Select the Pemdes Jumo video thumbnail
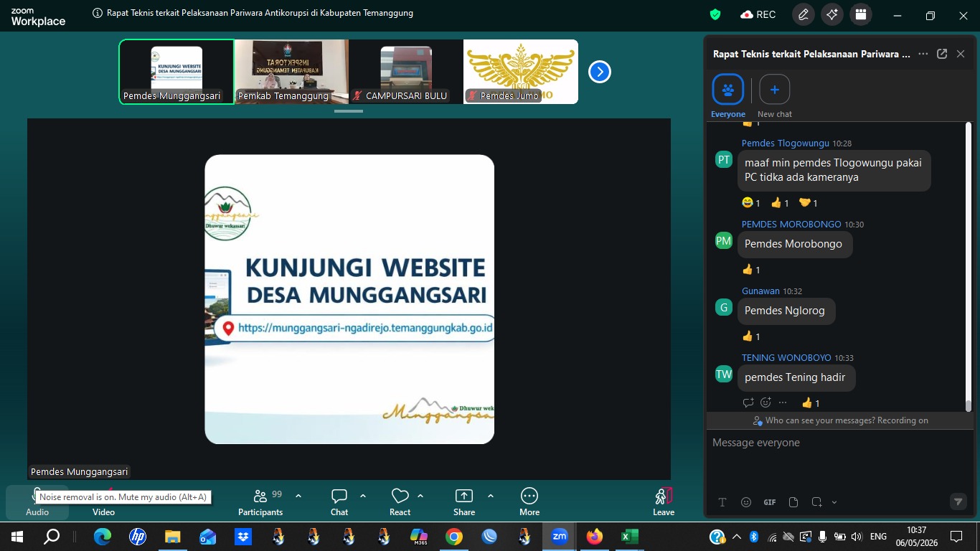The height and width of the screenshot is (551, 980). 521,72
